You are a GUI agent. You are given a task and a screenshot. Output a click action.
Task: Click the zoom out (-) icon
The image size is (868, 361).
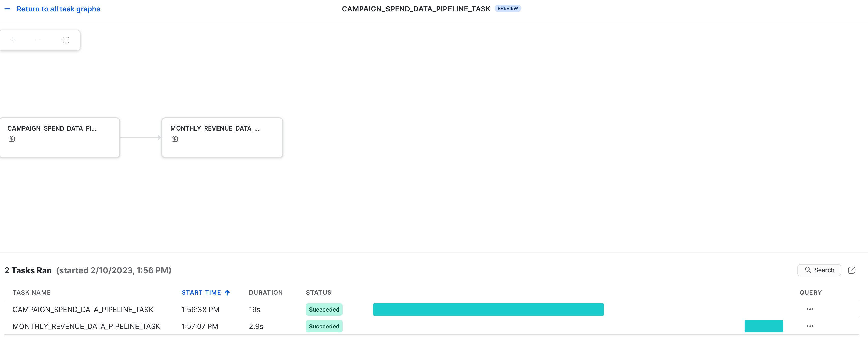pyautogui.click(x=38, y=39)
